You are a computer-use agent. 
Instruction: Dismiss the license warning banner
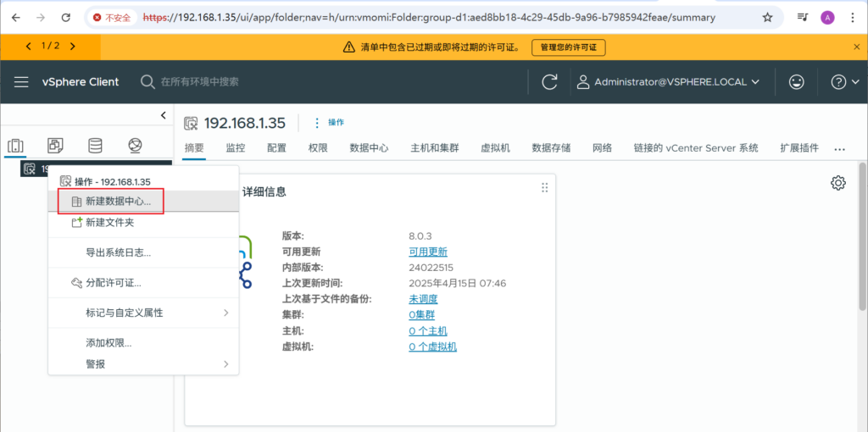click(x=856, y=47)
